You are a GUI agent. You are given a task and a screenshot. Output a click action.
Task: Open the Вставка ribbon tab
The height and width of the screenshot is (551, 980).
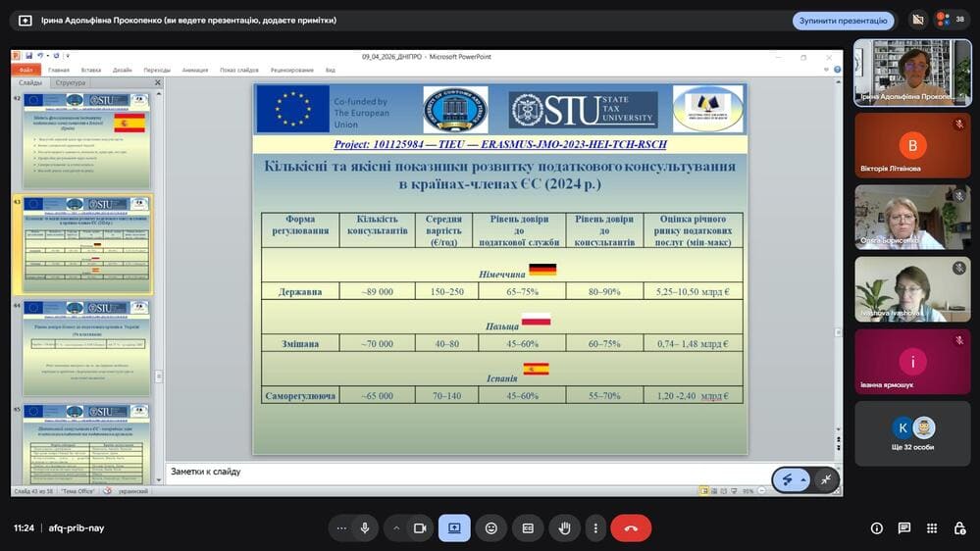click(x=91, y=70)
